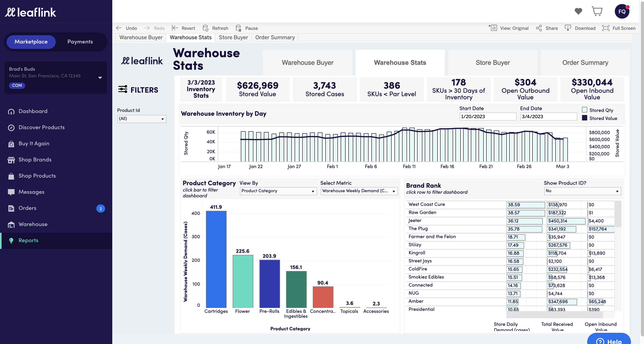Click the Reports lightbulb icon
This screenshot has width=644, height=344.
[x=11, y=240]
